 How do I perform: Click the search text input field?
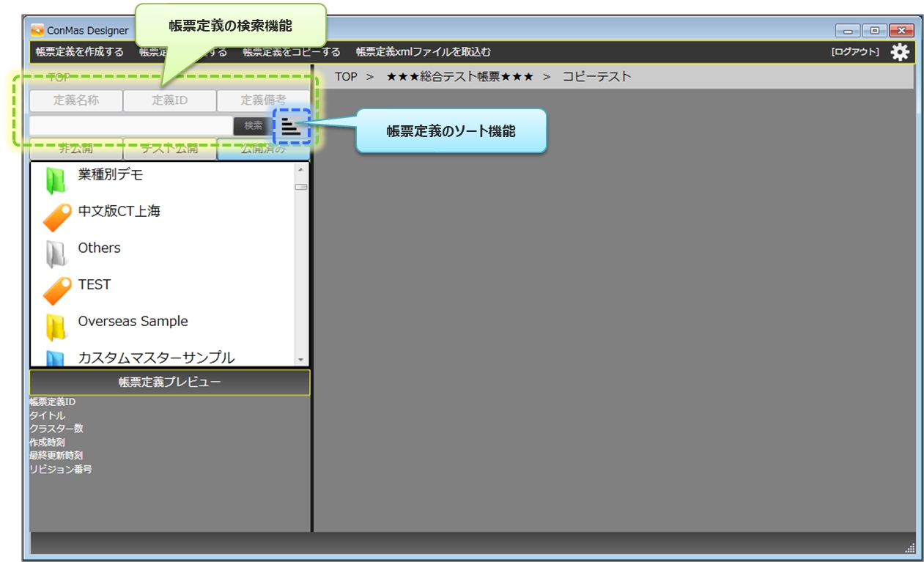click(131, 126)
